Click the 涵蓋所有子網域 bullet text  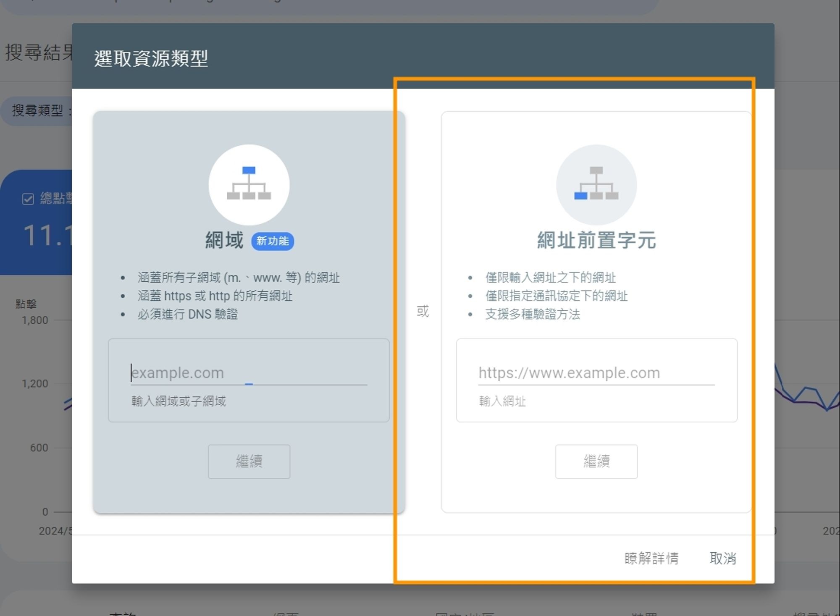pyautogui.click(x=239, y=278)
